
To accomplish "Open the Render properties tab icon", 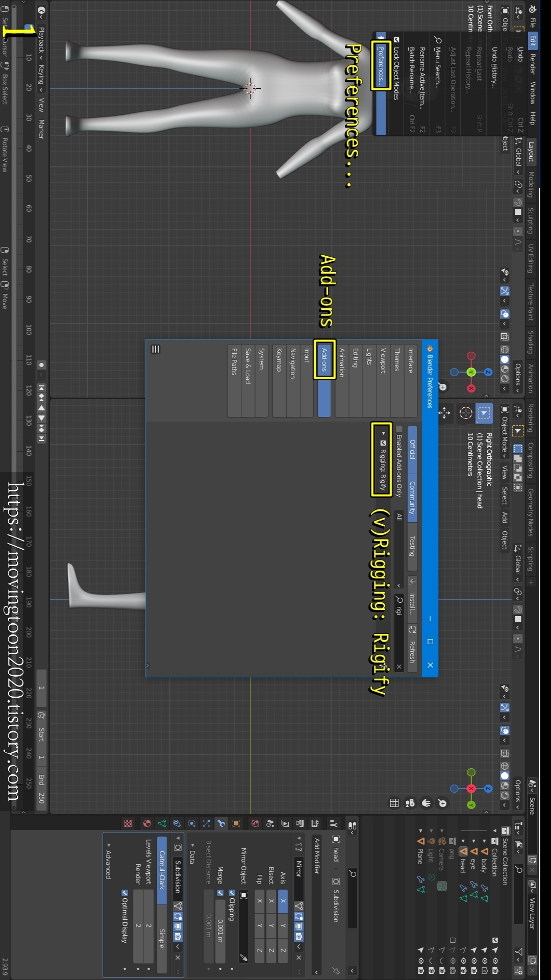I will pos(315,823).
